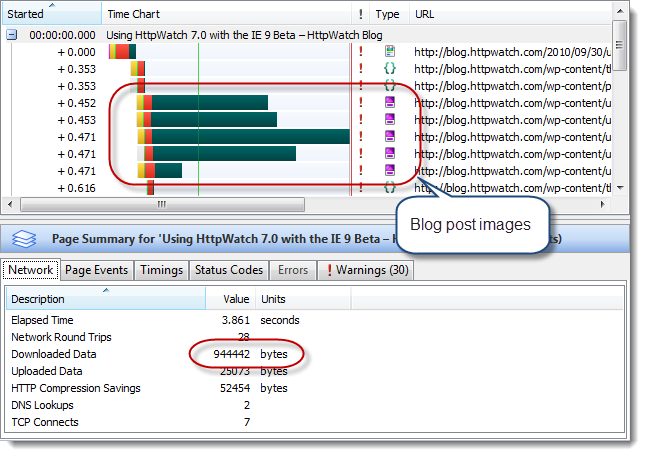
Task: Select the Downloaded Data row
Action: [315, 354]
